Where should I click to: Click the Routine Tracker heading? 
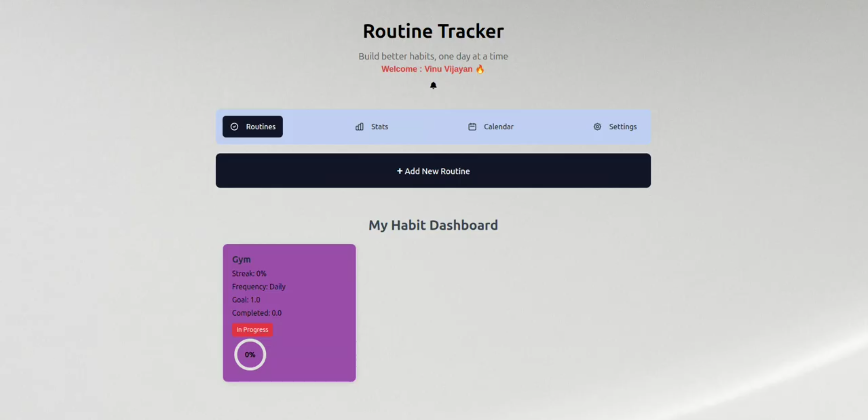(x=433, y=31)
